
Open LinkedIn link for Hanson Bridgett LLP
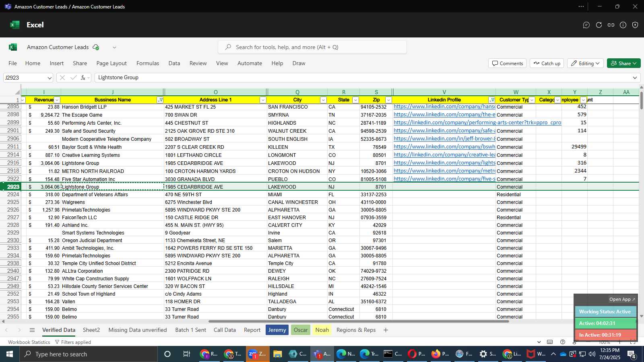(444, 107)
